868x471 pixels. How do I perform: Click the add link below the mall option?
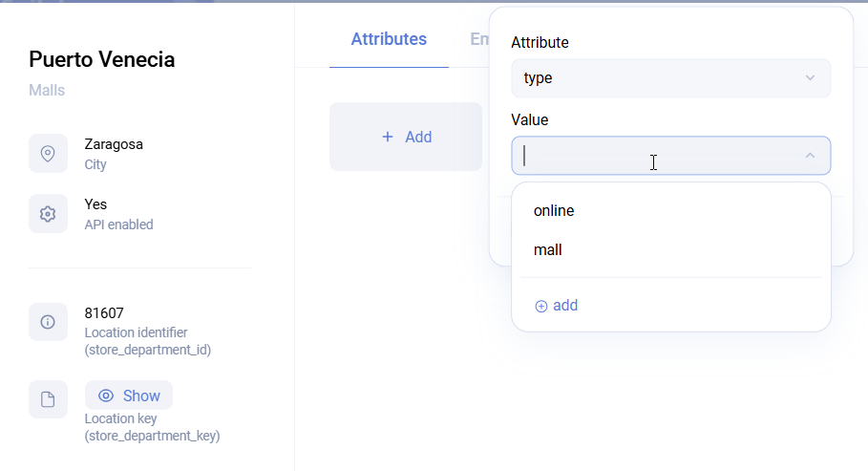click(x=564, y=306)
